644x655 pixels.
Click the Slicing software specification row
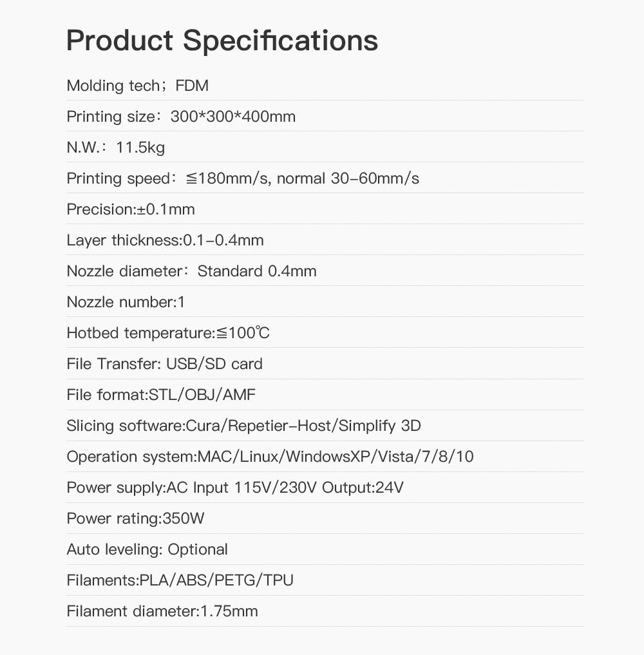(x=243, y=426)
